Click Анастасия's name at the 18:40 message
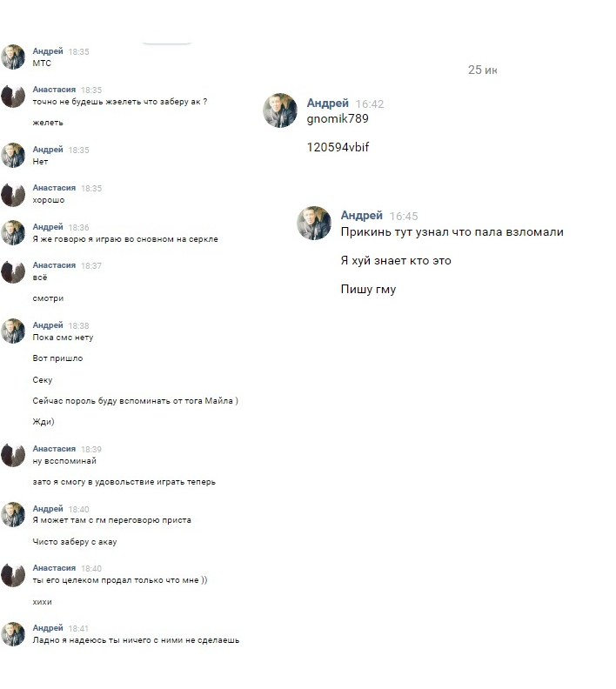 click(54, 568)
